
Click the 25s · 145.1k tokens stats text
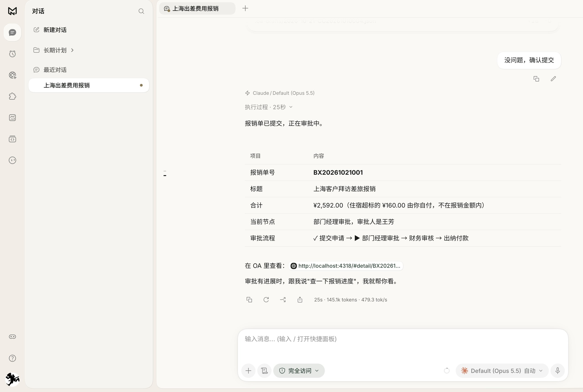point(350,300)
